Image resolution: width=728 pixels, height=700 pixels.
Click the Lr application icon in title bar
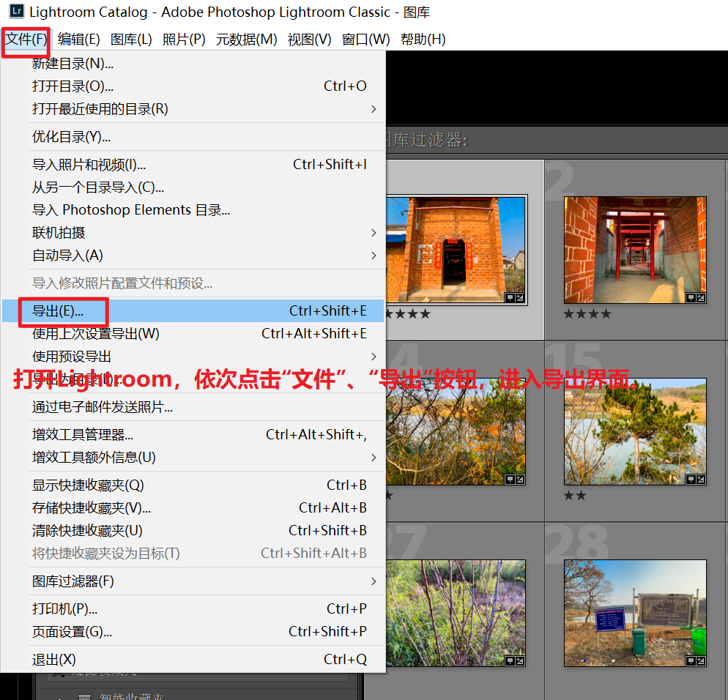17,11
